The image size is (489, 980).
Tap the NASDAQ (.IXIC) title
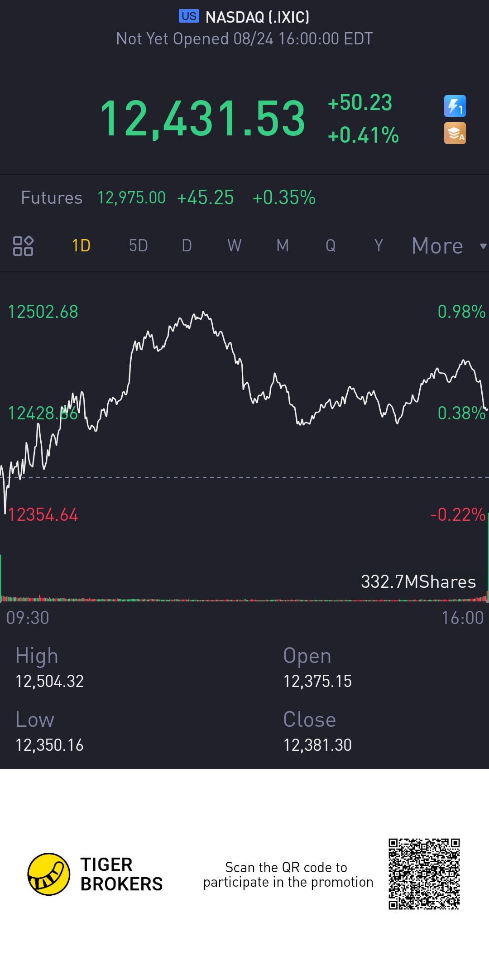[257, 17]
